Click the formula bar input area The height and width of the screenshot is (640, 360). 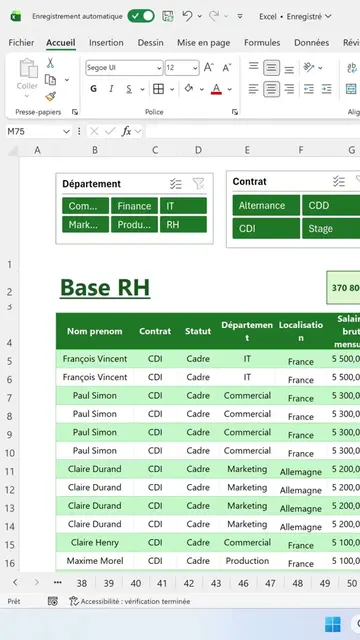tap(253, 131)
